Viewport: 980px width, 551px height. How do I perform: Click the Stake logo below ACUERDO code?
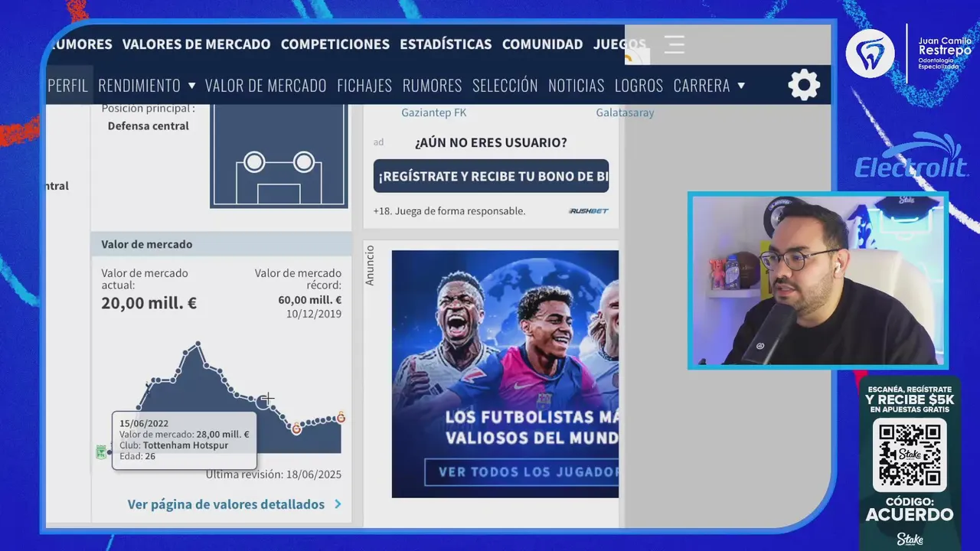tap(910, 539)
